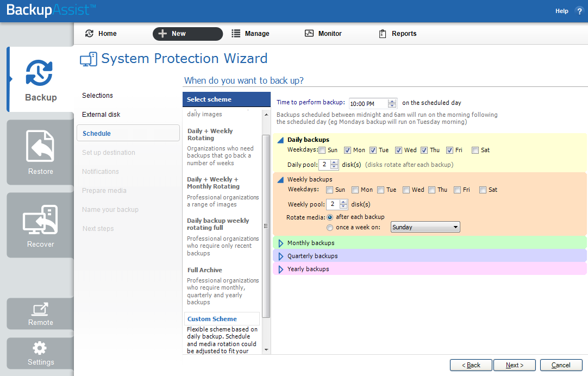588x376 pixels.
Task: Check Thu under Weekly backups
Action: coord(431,190)
